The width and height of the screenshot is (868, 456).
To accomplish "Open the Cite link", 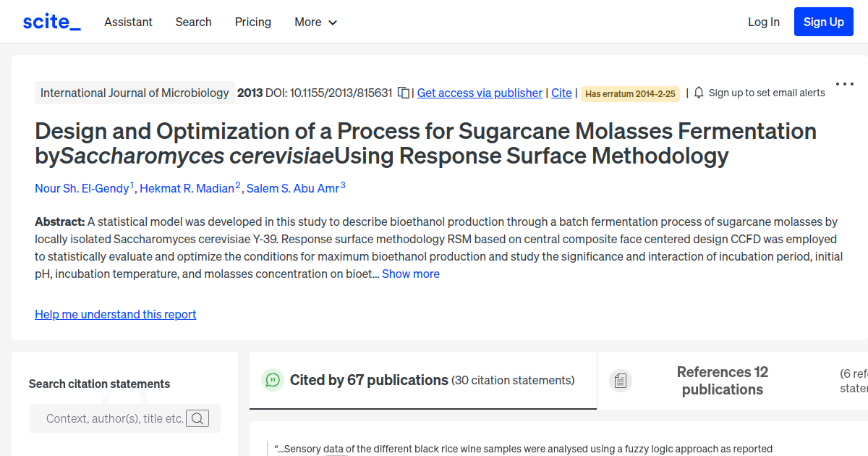I will (561, 93).
